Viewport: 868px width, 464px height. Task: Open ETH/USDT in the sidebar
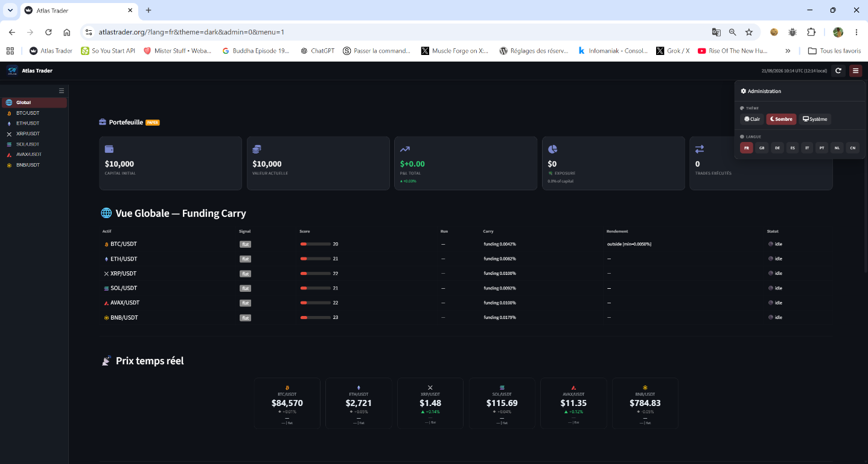[34, 123]
